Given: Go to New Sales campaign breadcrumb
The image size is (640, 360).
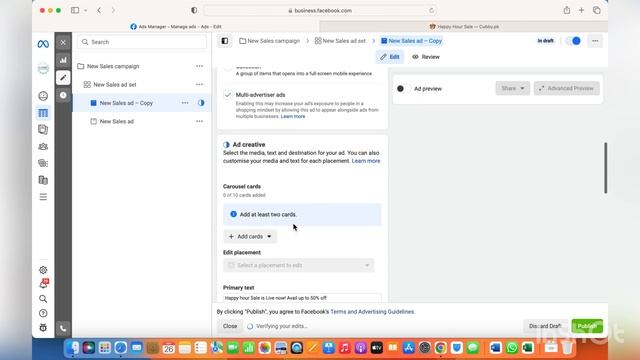Looking at the screenshot, I should point(269,41).
